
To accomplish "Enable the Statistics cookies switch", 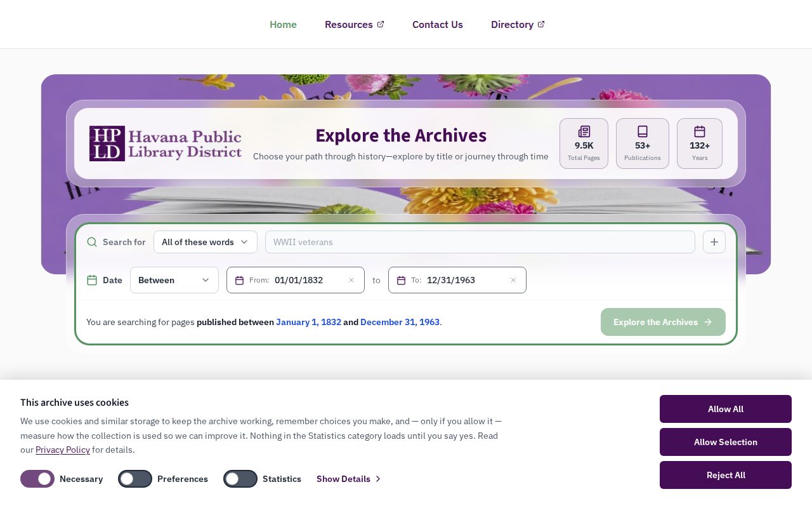I will [x=240, y=479].
